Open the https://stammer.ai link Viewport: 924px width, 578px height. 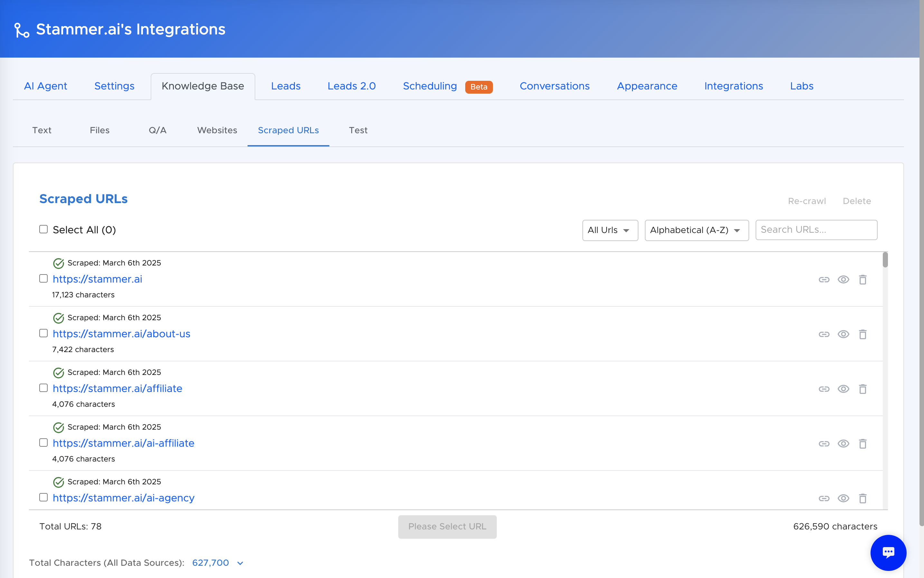(x=97, y=279)
